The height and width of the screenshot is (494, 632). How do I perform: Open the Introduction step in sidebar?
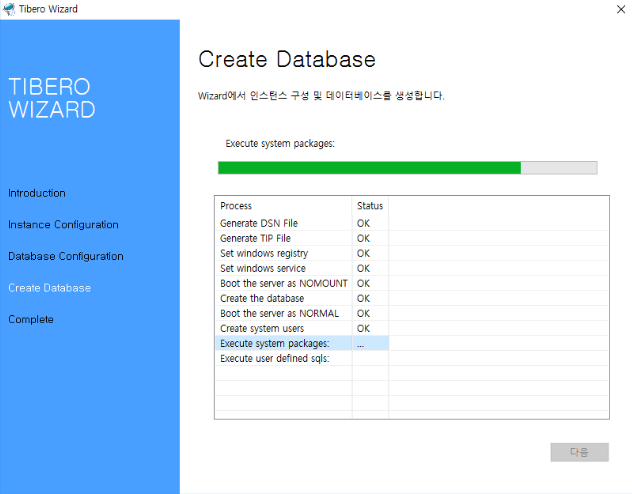click(37, 193)
